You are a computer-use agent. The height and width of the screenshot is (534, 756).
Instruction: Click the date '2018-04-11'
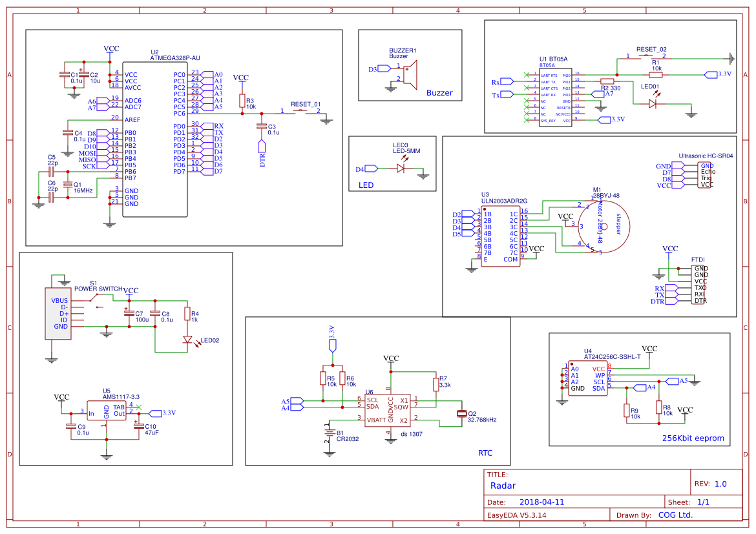tap(541, 502)
